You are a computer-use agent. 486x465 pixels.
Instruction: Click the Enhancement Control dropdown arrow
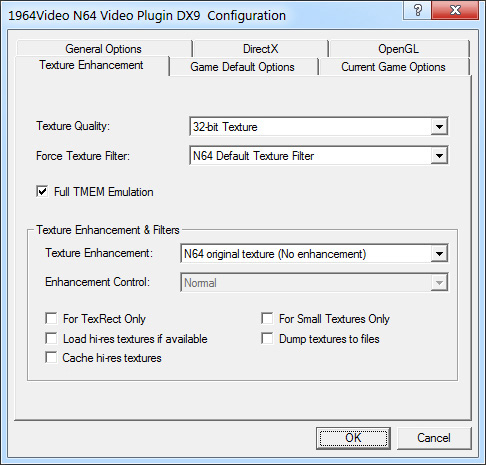point(439,283)
